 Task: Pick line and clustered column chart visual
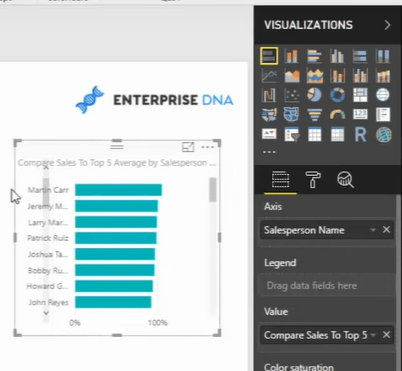[x=360, y=76]
